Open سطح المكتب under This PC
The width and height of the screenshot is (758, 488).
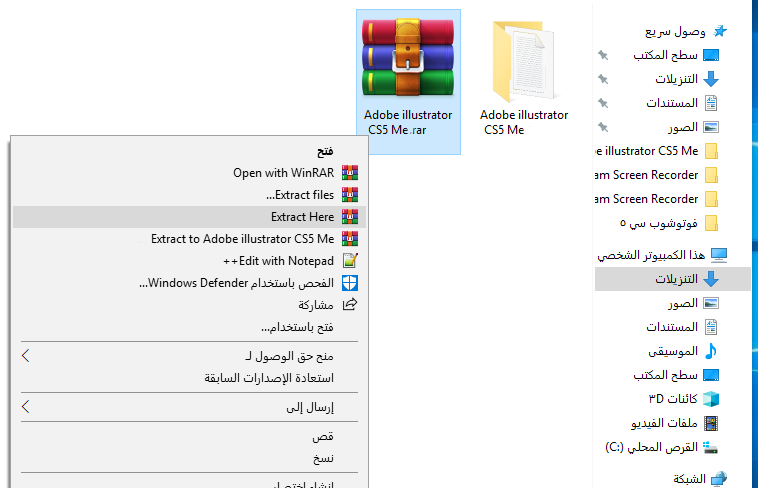point(665,375)
